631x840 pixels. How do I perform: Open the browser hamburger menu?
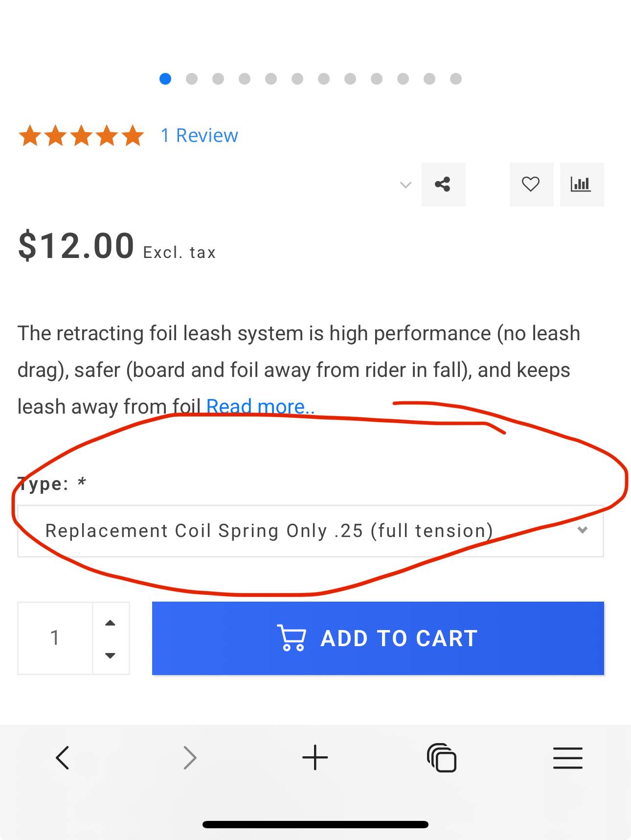(567, 758)
